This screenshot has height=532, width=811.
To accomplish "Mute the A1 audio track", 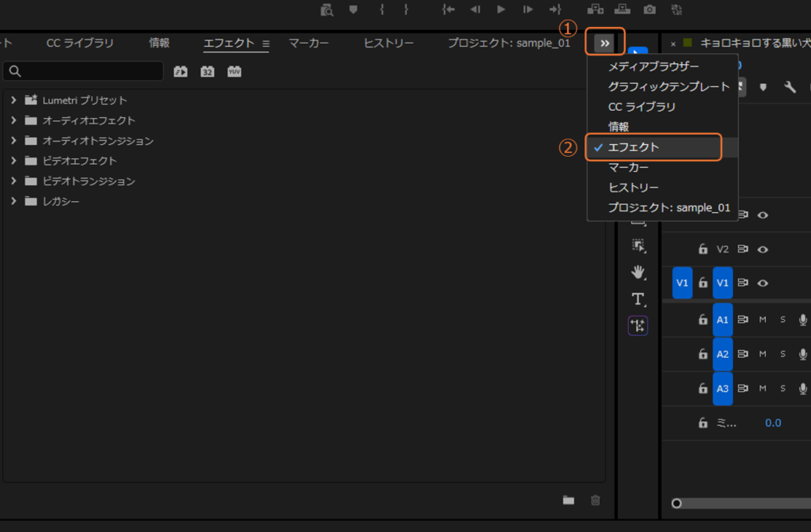I will click(763, 320).
